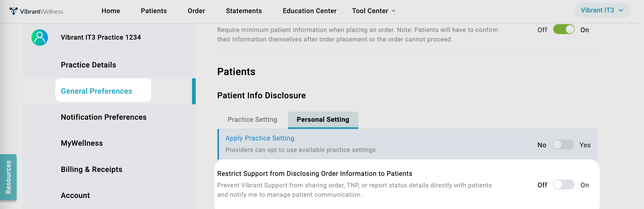Open the Vibrant IT3 account dropdown
644x209 pixels.
(x=602, y=11)
